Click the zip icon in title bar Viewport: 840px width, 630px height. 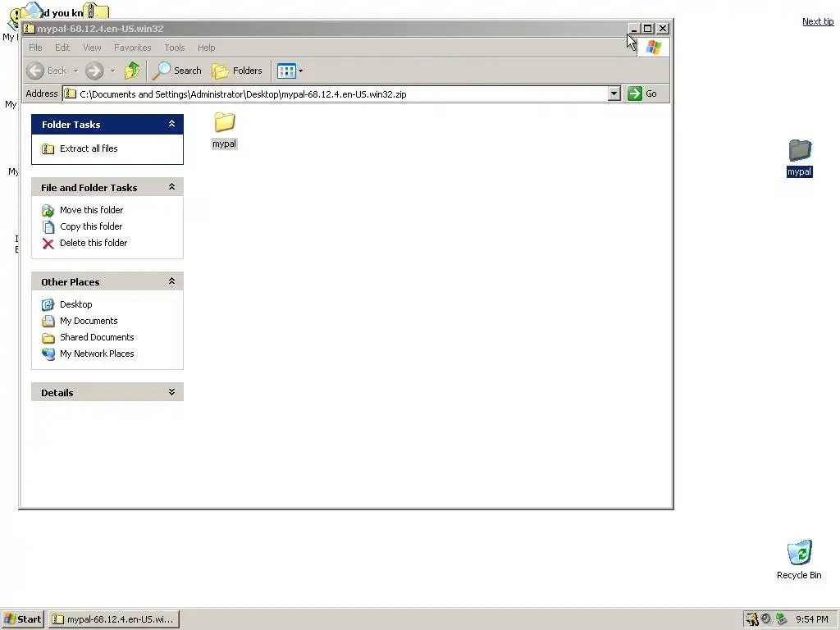coord(30,29)
